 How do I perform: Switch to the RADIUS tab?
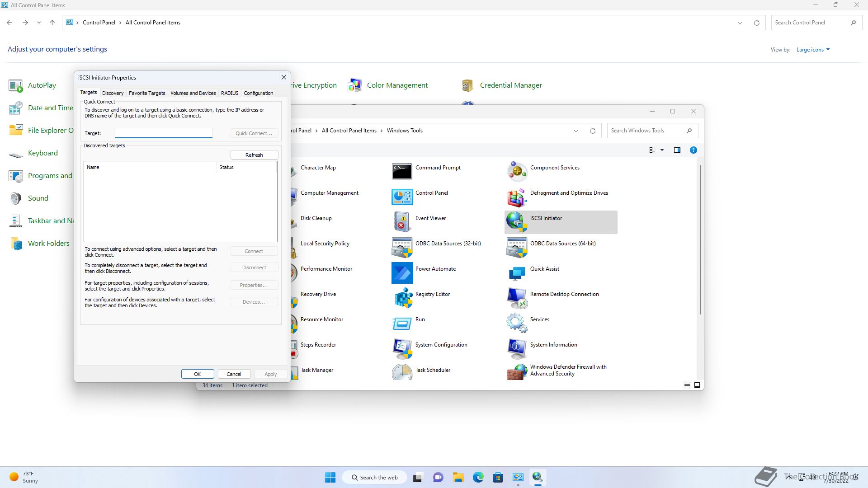click(x=230, y=93)
